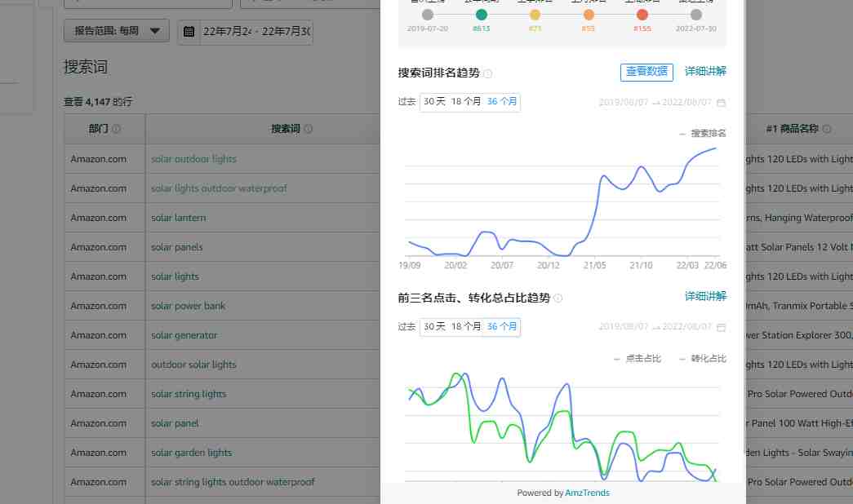Open search term solar string lights outdoor waterproof
The width and height of the screenshot is (853, 504).
(233, 482)
